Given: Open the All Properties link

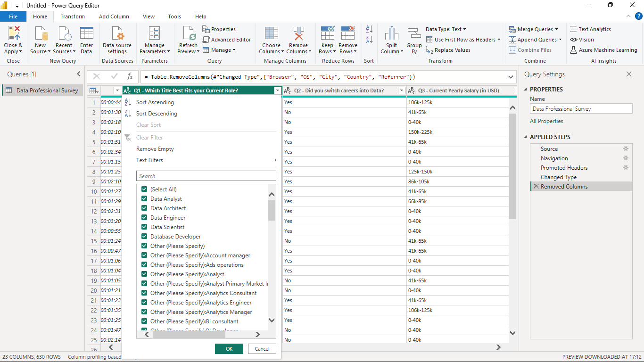Looking at the screenshot, I should click(x=546, y=121).
